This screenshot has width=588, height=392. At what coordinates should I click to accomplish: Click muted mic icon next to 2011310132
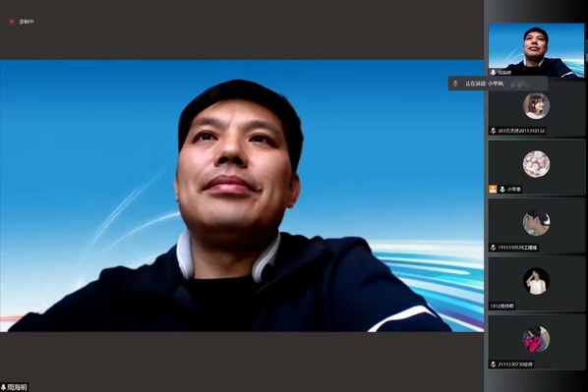[x=494, y=131]
